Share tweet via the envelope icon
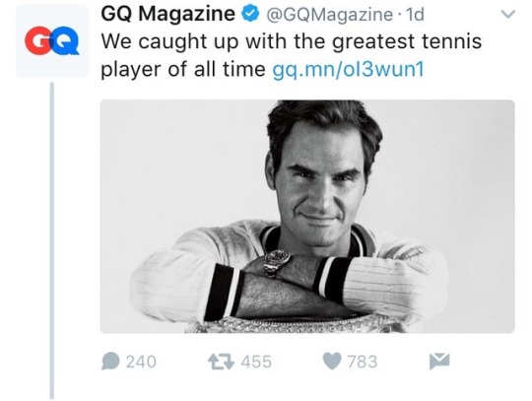 439,361
